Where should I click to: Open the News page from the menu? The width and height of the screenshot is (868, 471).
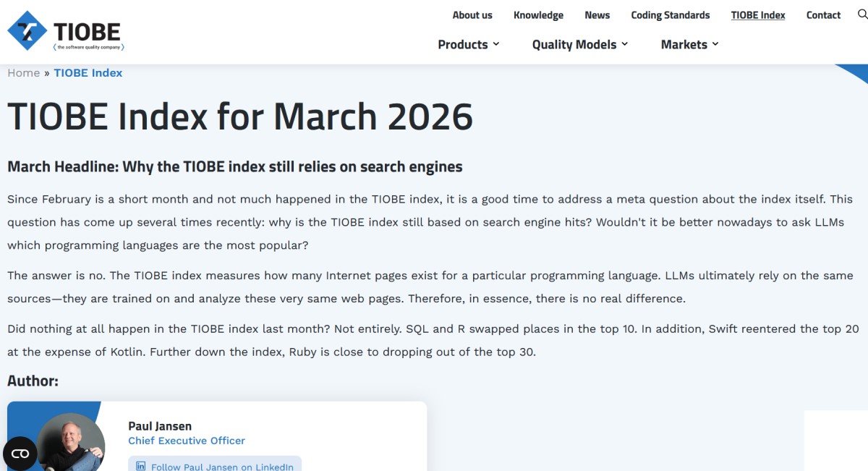coord(597,14)
